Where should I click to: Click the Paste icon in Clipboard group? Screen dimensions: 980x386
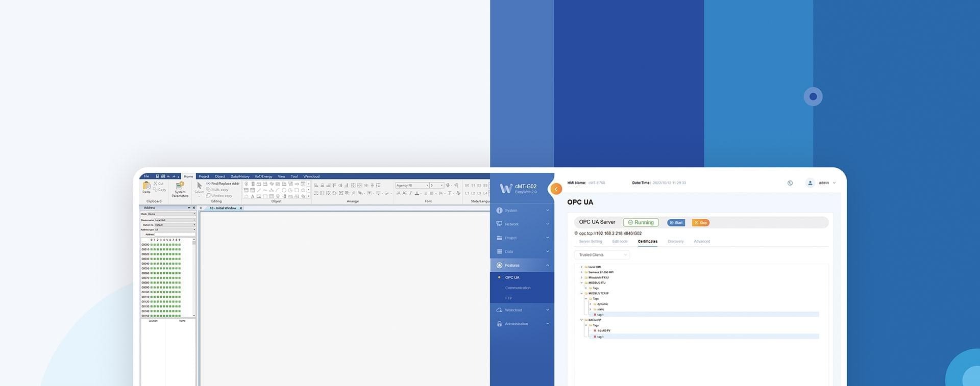point(146,186)
